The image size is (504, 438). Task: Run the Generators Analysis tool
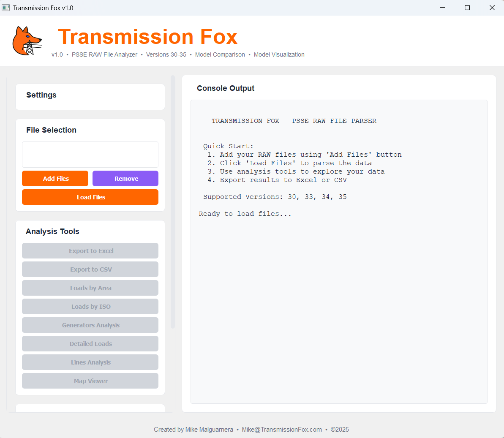[x=90, y=325]
